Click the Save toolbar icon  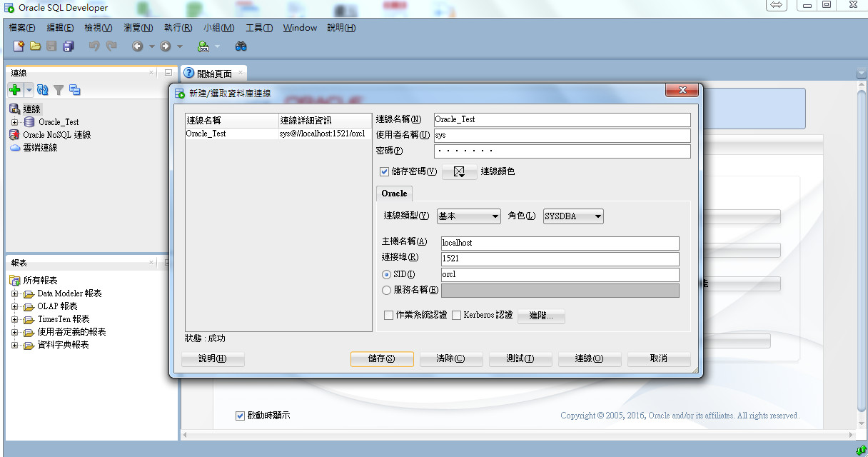click(x=51, y=46)
